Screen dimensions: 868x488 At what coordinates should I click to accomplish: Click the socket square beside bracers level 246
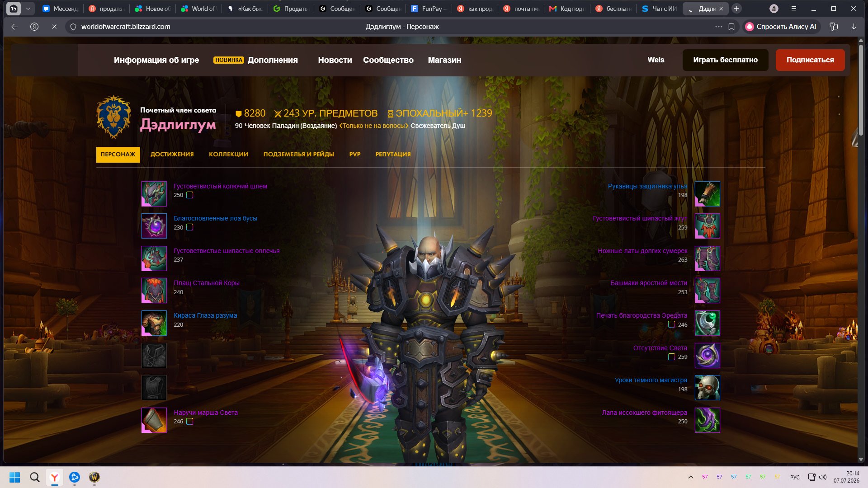pyautogui.click(x=190, y=422)
